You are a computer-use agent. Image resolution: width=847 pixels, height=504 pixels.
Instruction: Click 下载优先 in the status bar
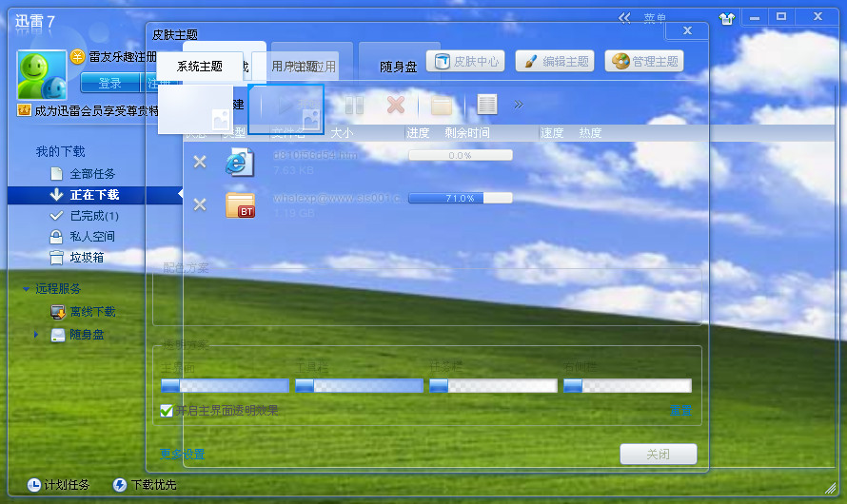pos(145,485)
